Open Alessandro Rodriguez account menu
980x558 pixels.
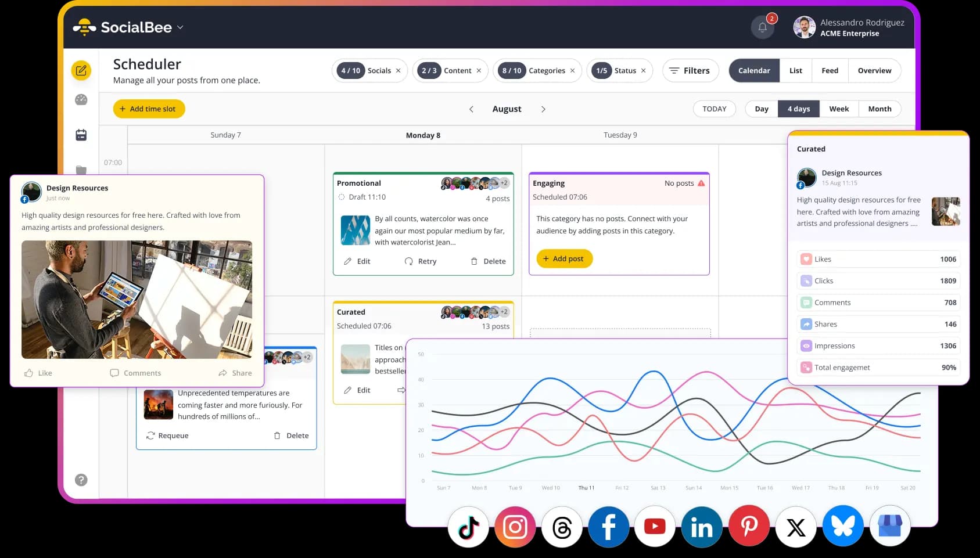[849, 27]
